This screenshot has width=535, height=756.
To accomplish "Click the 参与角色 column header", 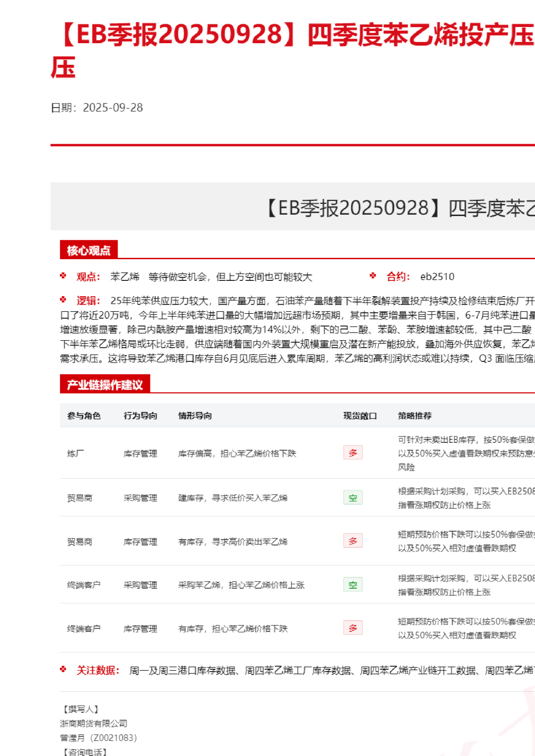I will coord(84,415).
